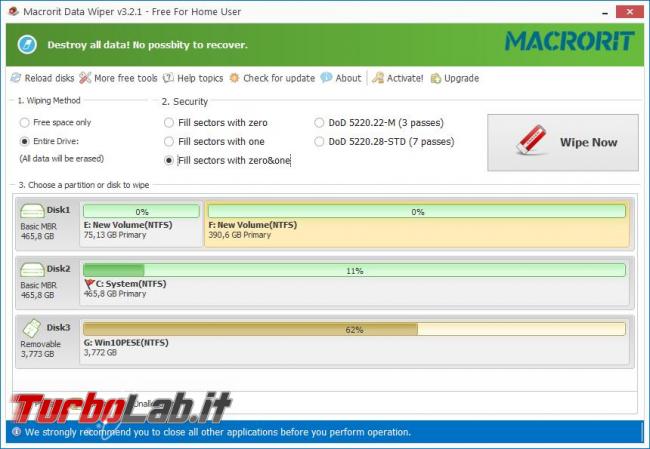Click the G: drive 62% usage bar
Viewport: 650px width, 449px height.
354,329
